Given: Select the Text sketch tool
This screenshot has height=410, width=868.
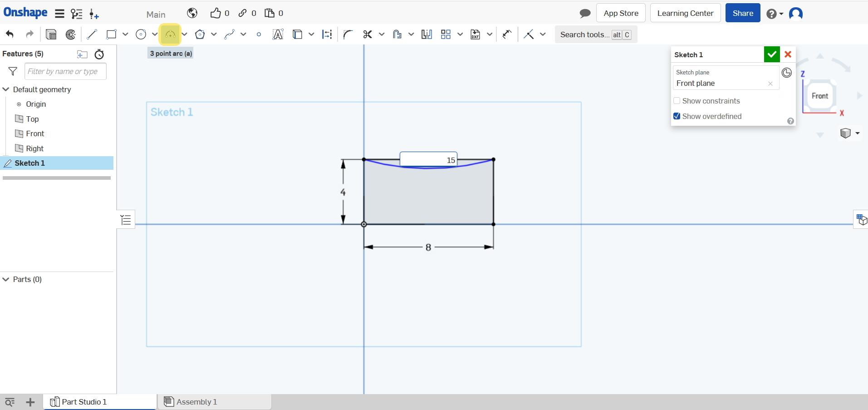Looking at the screenshot, I should (278, 35).
